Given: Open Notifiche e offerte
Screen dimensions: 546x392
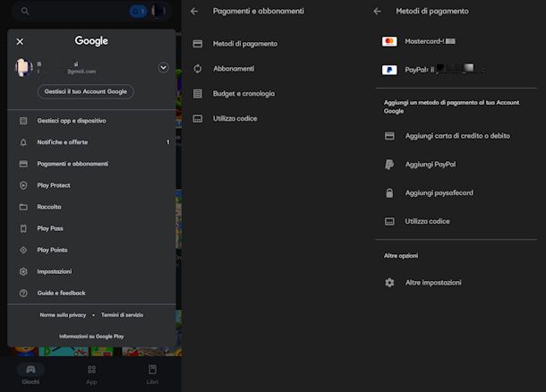Looking at the screenshot, I should (91, 142).
